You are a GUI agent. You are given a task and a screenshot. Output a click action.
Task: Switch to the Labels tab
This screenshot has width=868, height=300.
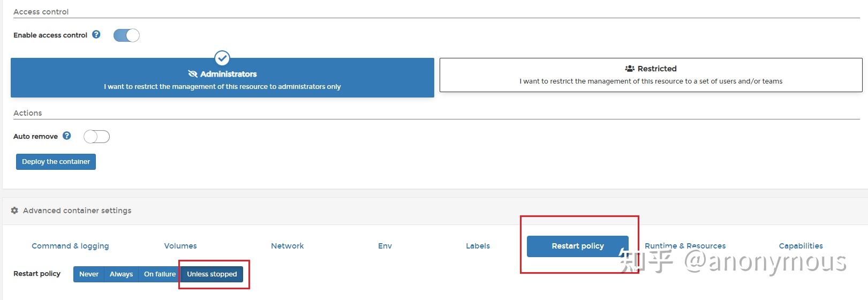[x=478, y=246]
